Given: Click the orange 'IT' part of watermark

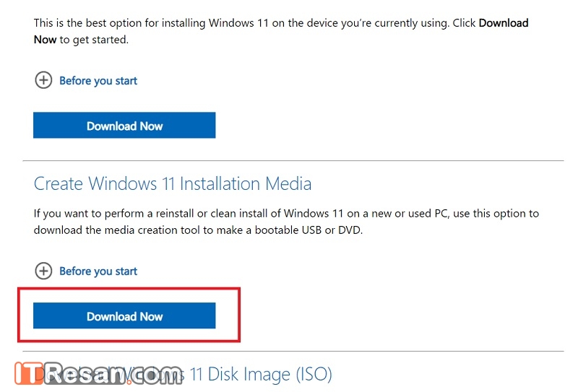Looking at the screenshot, I should pyautogui.click(x=29, y=374).
